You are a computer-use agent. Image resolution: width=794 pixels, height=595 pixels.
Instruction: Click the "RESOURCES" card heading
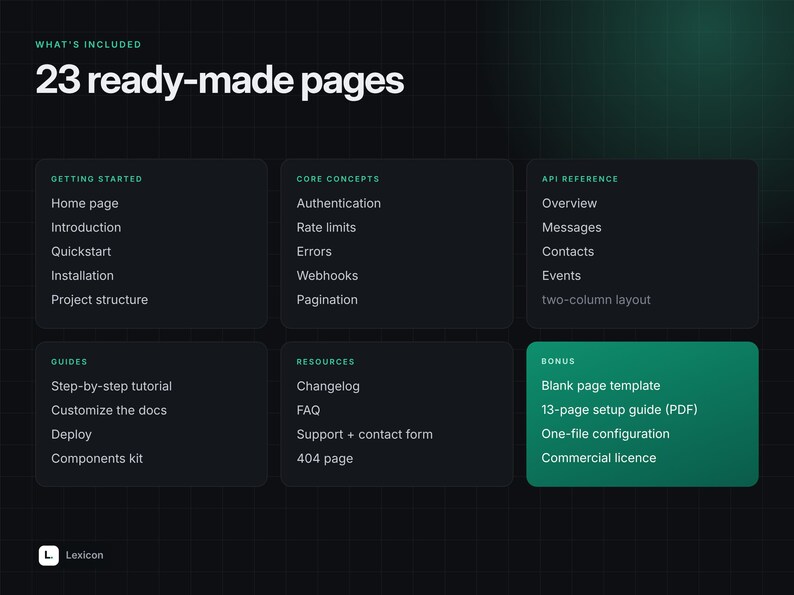tap(326, 362)
